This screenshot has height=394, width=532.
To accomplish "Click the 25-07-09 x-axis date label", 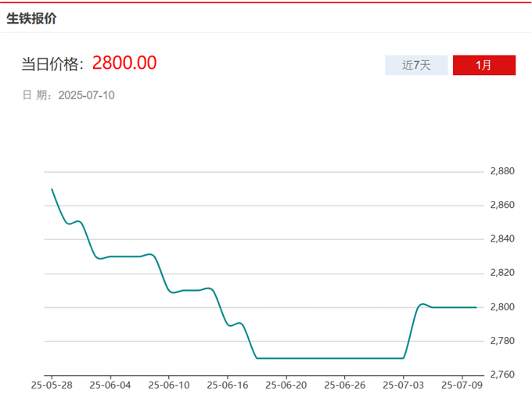I will pos(462,385).
